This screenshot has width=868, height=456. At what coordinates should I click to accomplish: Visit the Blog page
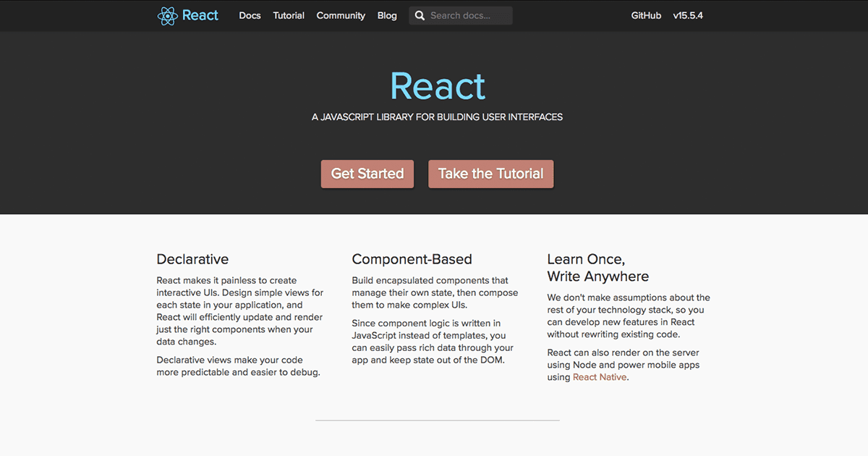pyautogui.click(x=387, y=16)
